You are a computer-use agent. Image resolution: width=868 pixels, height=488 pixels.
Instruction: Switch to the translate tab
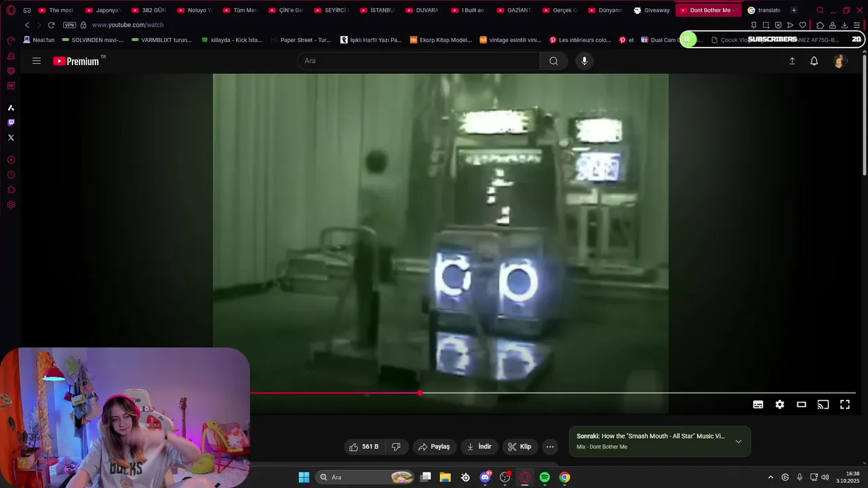click(x=764, y=10)
